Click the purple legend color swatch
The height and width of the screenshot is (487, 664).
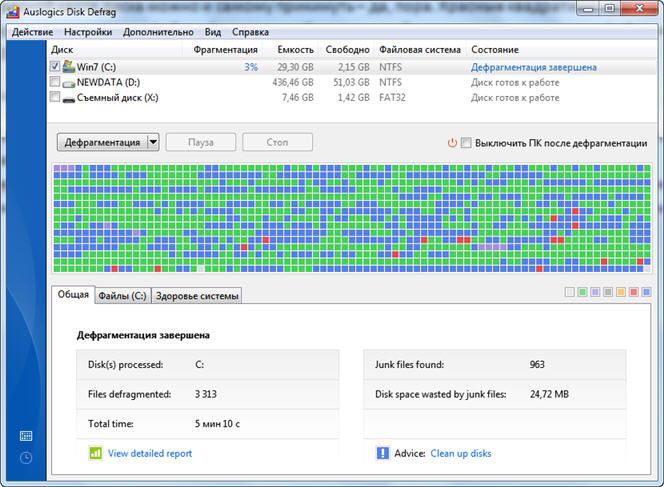[x=595, y=292]
